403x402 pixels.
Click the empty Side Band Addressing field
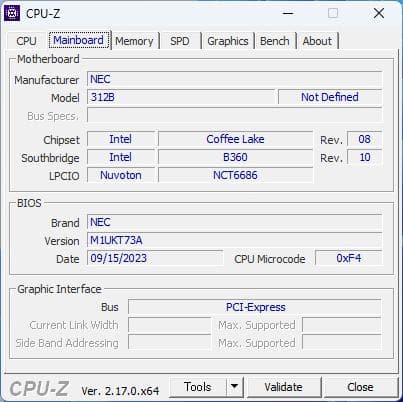coord(170,343)
